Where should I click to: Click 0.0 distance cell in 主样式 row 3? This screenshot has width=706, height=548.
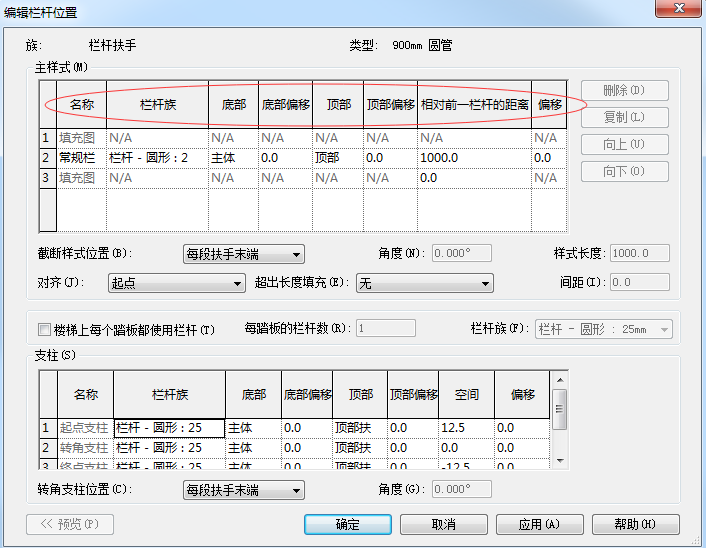coord(474,178)
